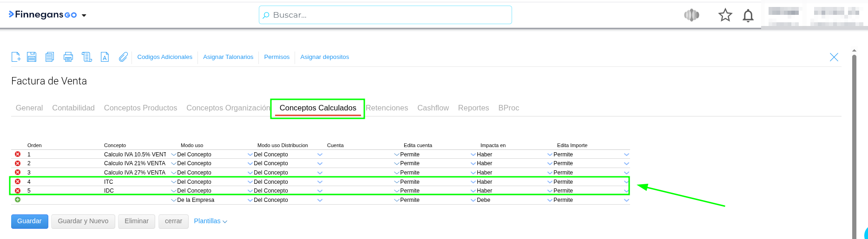Switch to the Retenciones tab

pyautogui.click(x=387, y=108)
